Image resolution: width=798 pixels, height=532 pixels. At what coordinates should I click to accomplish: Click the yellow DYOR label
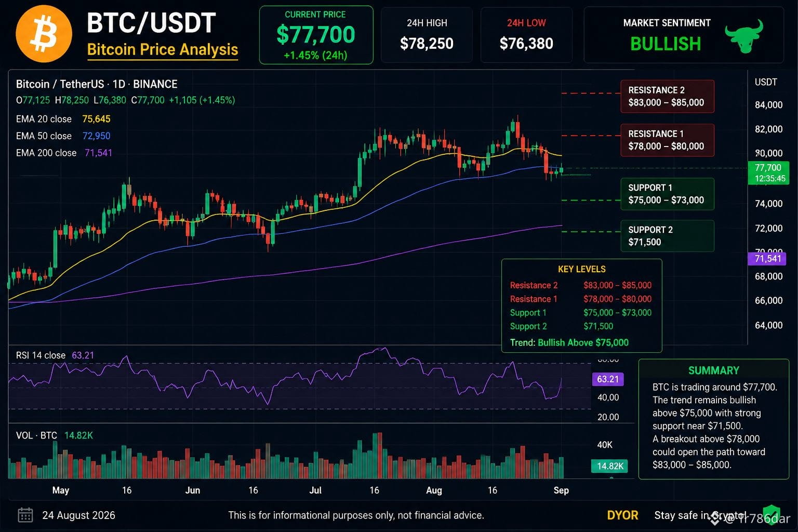(x=622, y=515)
